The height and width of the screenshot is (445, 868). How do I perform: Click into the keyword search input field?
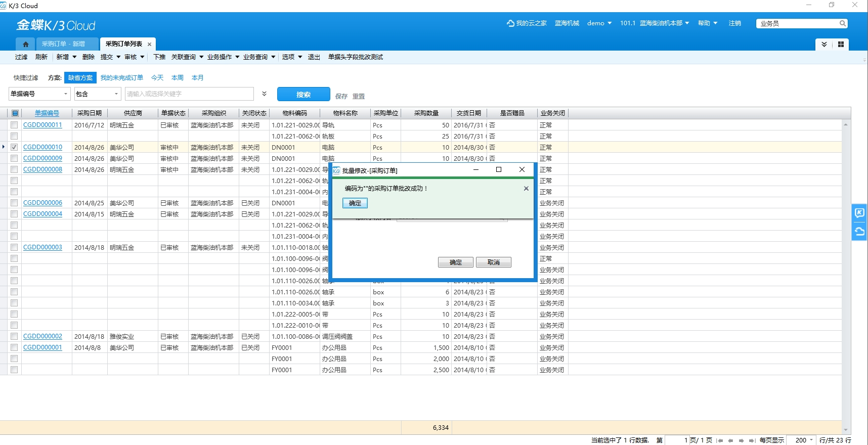click(189, 94)
